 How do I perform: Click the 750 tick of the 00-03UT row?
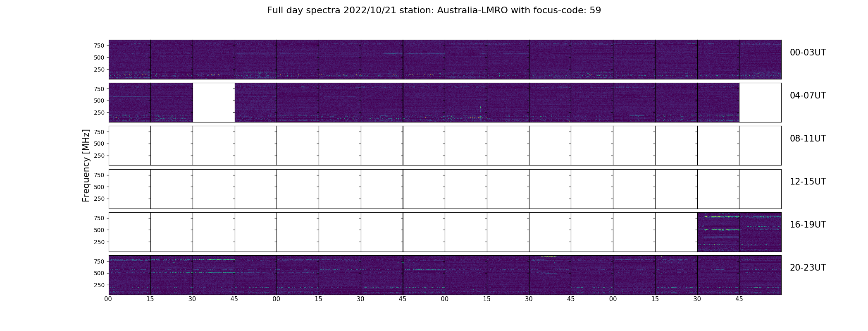click(x=99, y=46)
